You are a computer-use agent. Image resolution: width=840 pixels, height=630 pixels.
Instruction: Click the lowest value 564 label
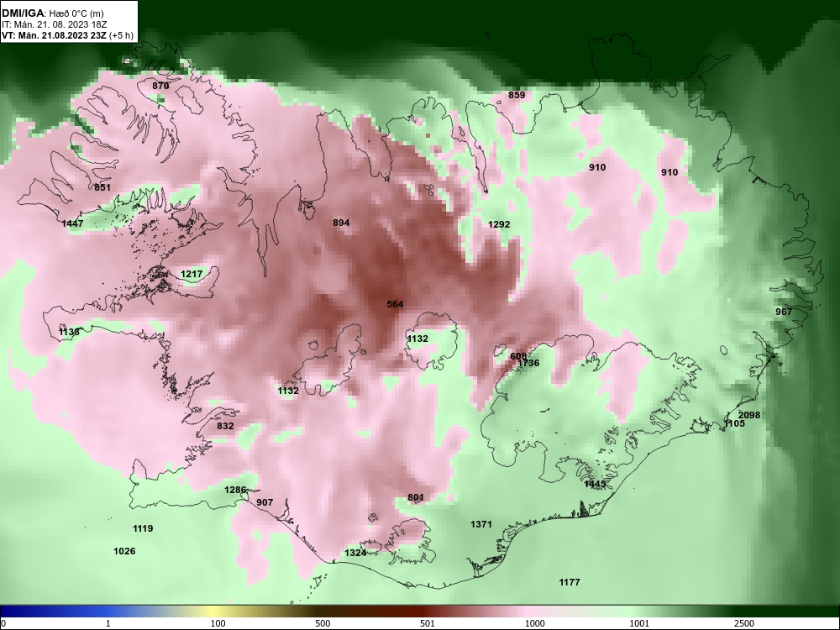click(395, 304)
